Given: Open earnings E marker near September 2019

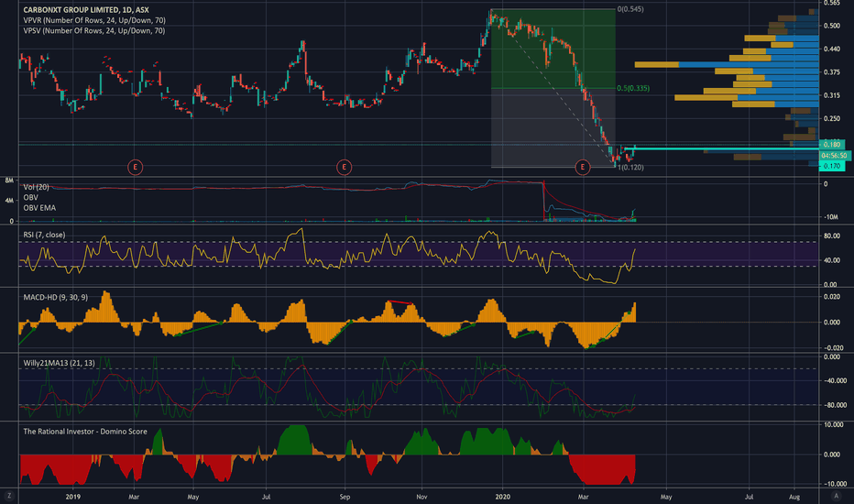Looking at the screenshot, I should click(x=345, y=168).
